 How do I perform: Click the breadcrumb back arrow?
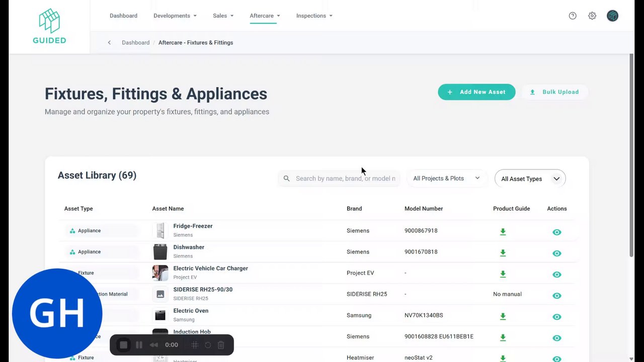pos(109,43)
